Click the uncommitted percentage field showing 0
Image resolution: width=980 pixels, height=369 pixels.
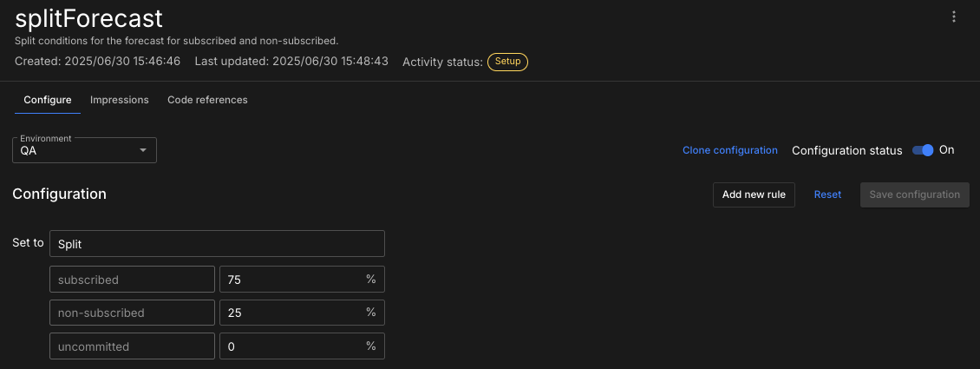click(291, 346)
